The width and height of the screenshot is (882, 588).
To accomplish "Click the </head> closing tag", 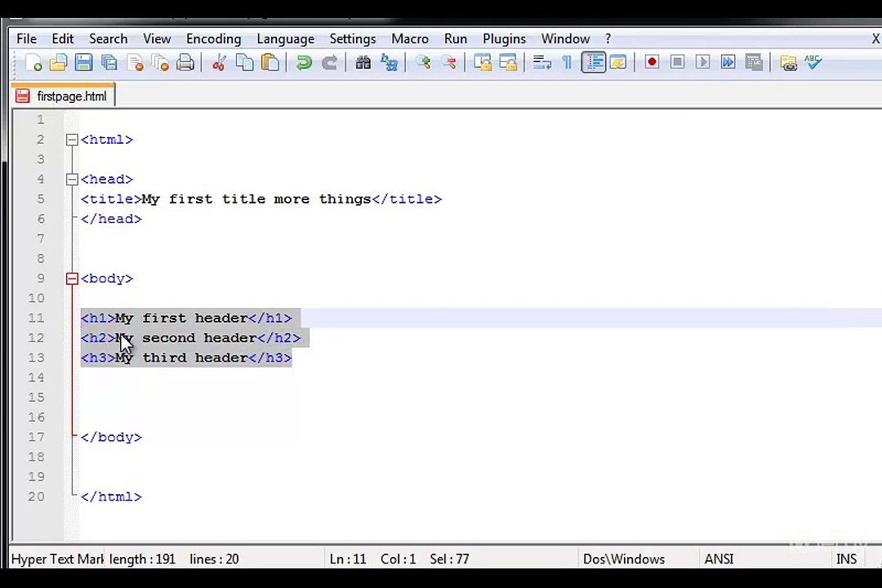I will [111, 219].
